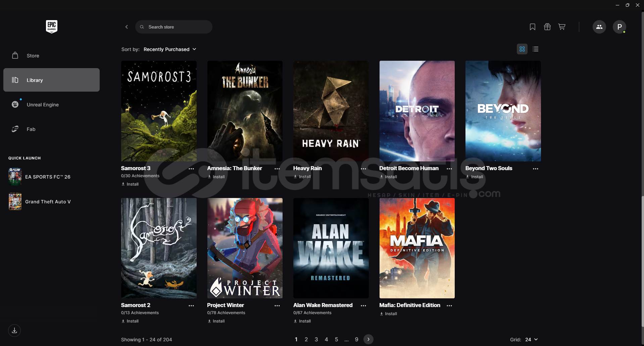This screenshot has width=644, height=346.
Task: Expand the Sort by Recently Purchased dropdown
Action: tap(170, 49)
